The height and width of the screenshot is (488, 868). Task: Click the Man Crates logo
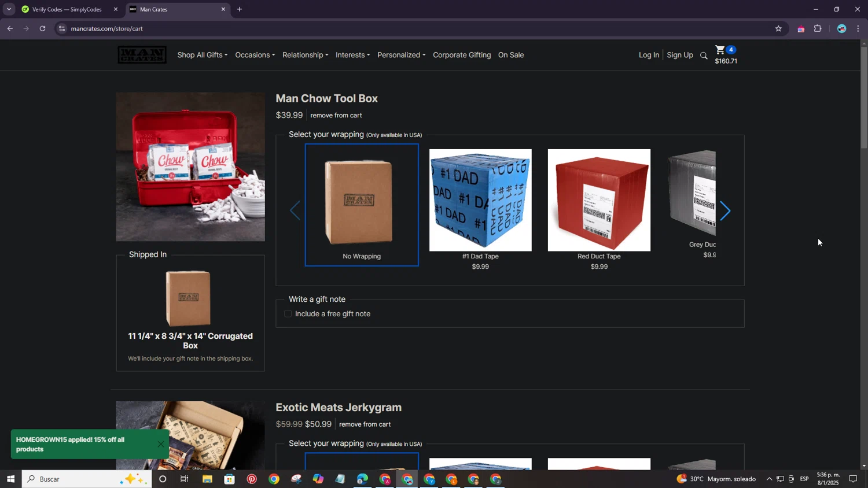(142, 55)
